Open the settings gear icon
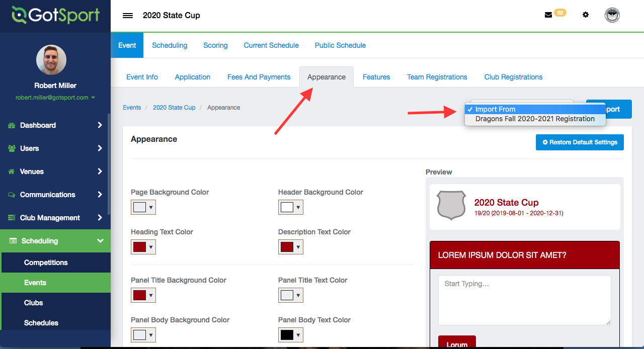Viewport: 644px width, 349px height. tap(586, 15)
